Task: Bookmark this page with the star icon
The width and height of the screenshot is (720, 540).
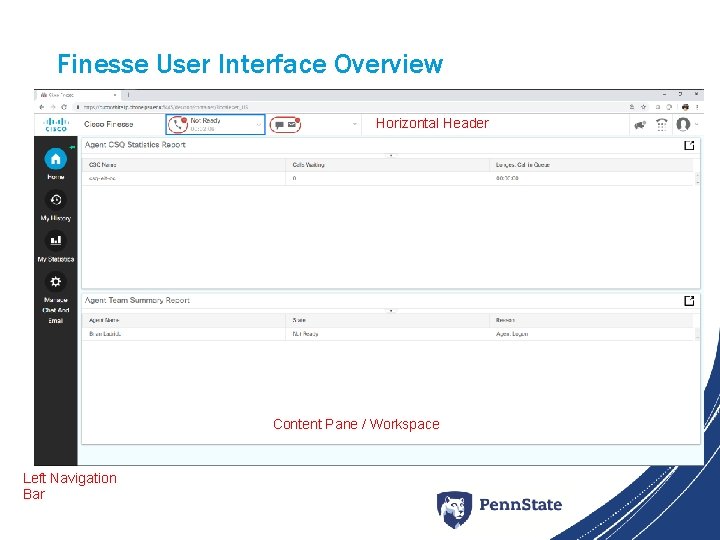Action: pos(643,107)
